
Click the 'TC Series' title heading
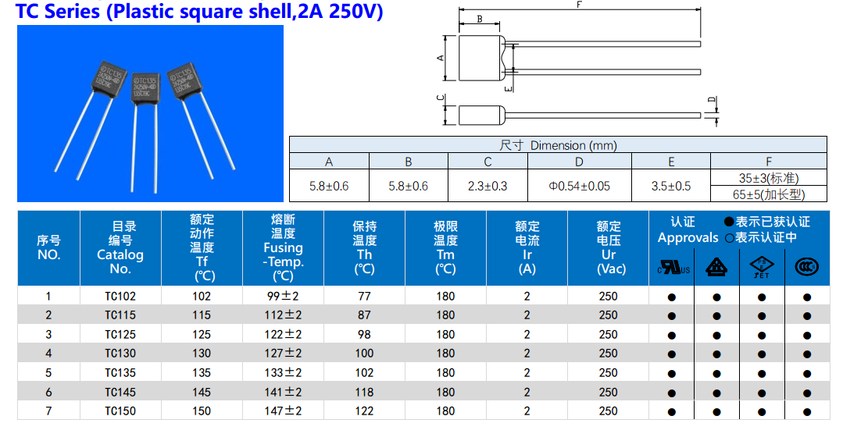pos(200,12)
